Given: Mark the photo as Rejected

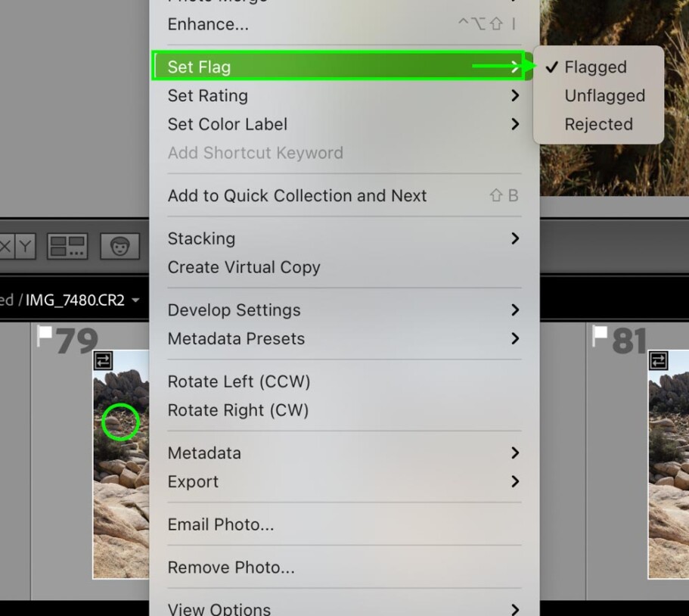Looking at the screenshot, I should [x=598, y=124].
